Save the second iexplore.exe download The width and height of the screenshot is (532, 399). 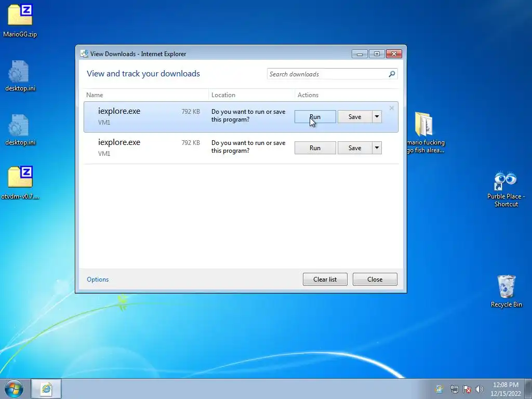tap(355, 148)
